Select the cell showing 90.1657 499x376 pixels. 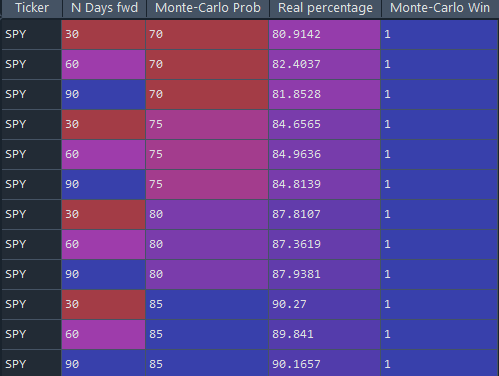click(325, 363)
